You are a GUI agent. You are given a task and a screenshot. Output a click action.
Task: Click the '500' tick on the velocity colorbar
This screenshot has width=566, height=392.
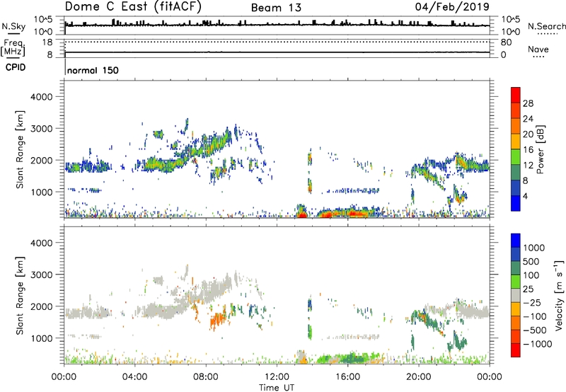tap(533, 262)
